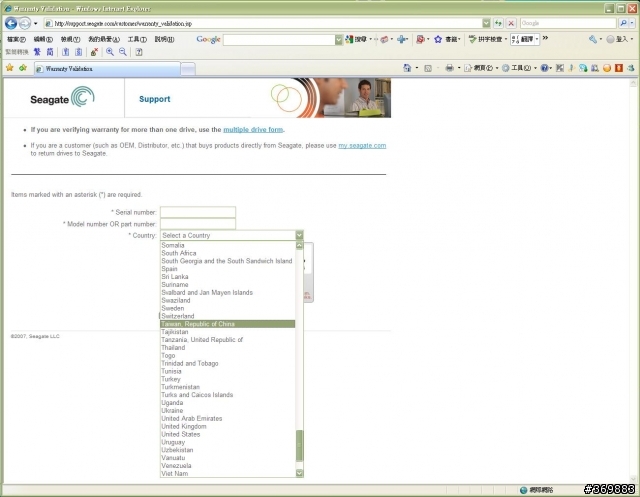Viewport: 640px width, 497px height.
Task: Open the 編輯 Edit menu
Action: tap(43, 39)
